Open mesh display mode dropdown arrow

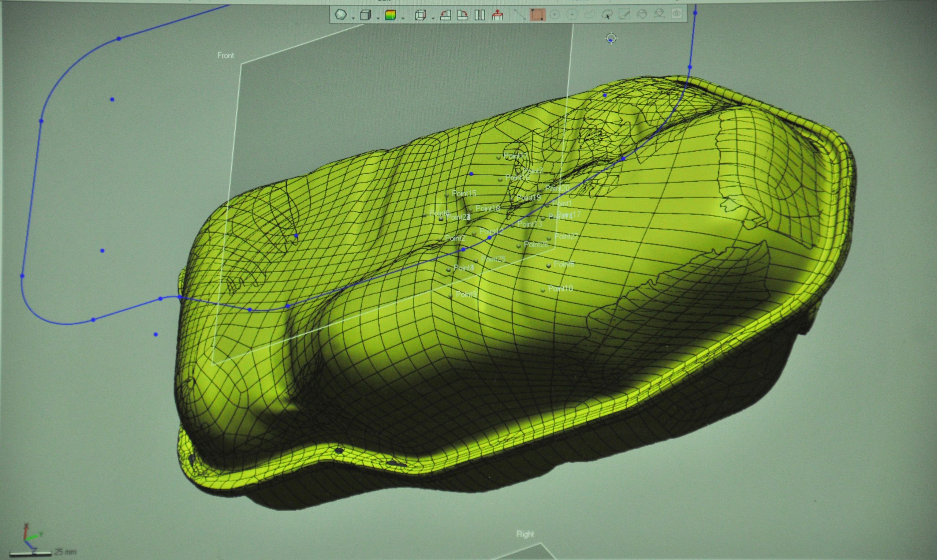[353, 18]
